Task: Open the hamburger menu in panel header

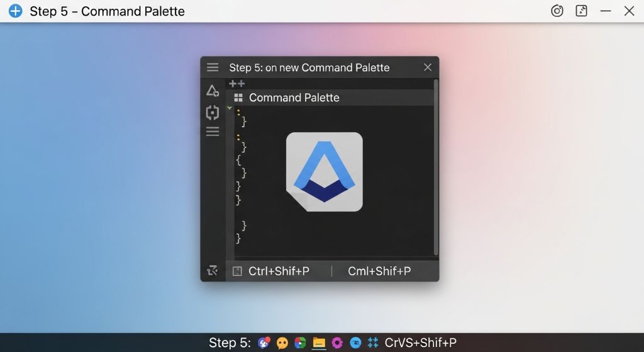Action: coord(213,67)
